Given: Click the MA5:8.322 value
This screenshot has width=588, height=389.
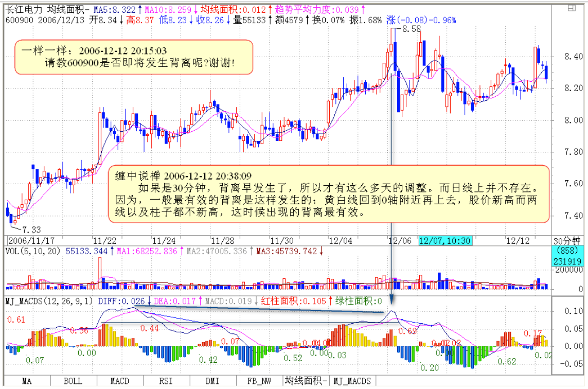Looking at the screenshot, I should coord(116,9).
